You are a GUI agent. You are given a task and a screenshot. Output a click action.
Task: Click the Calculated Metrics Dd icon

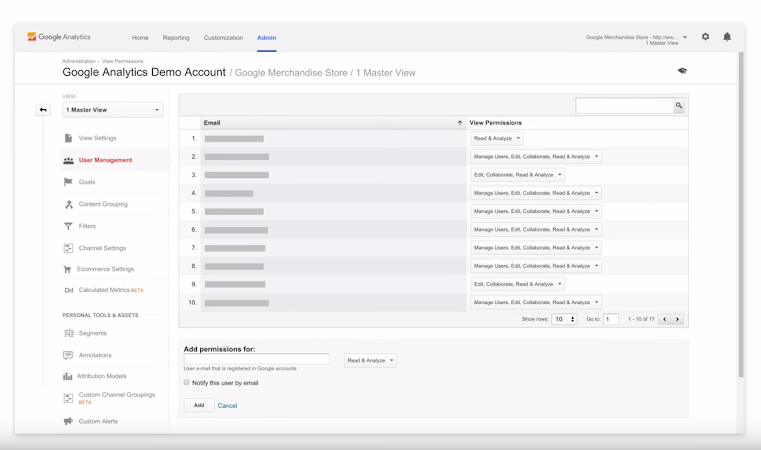pos(68,290)
